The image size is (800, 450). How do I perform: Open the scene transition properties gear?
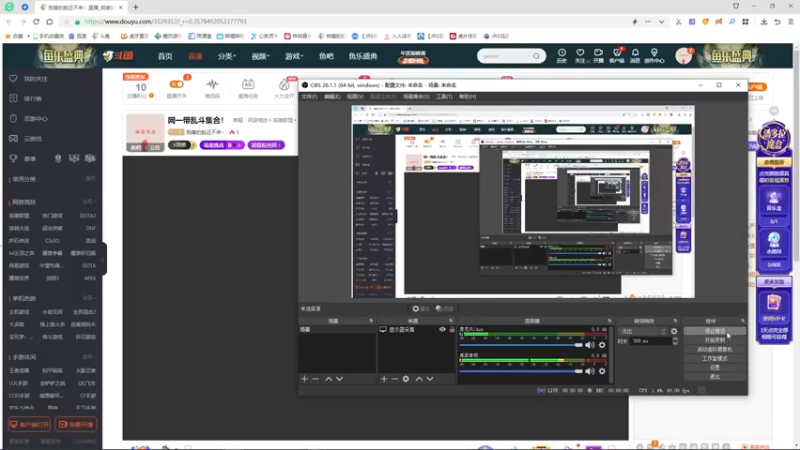[674, 331]
